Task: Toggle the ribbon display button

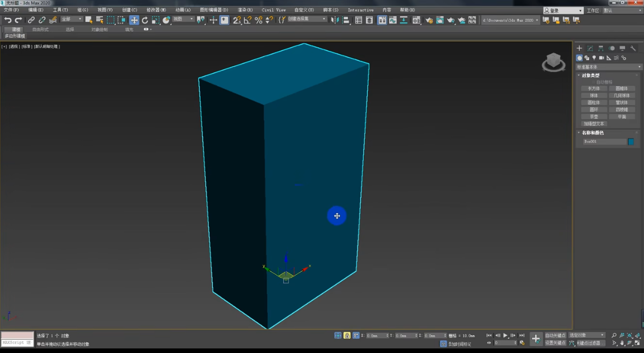Action: (x=382, y=19)
